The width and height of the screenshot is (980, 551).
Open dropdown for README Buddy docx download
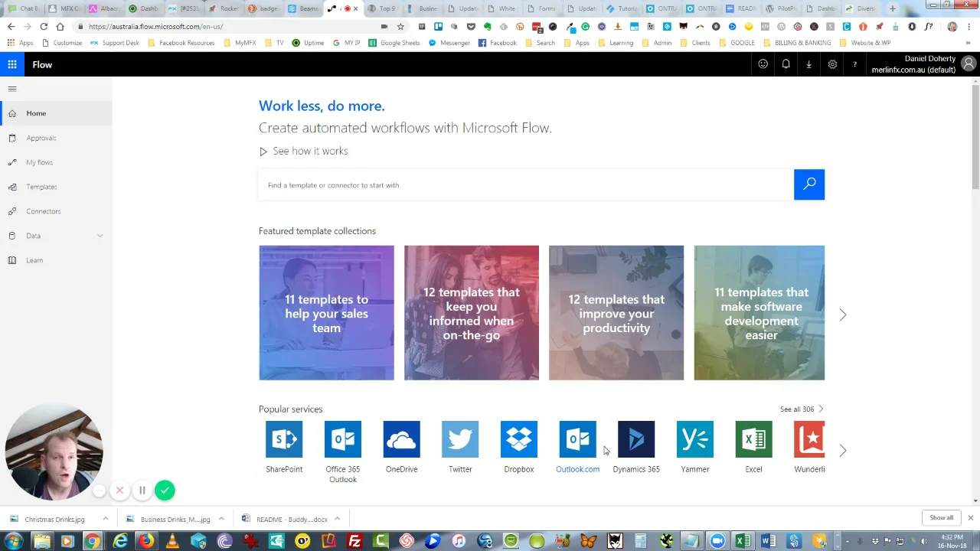(x=337, y=519)
